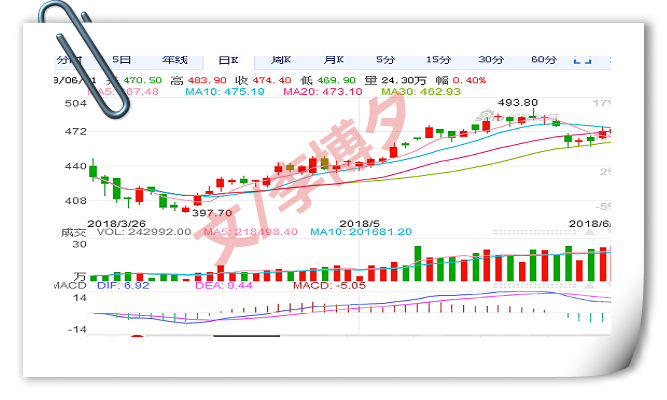The image size is (667, 400).
Task: Open the 月K monthly chart tab
Action: click(334, 60)
